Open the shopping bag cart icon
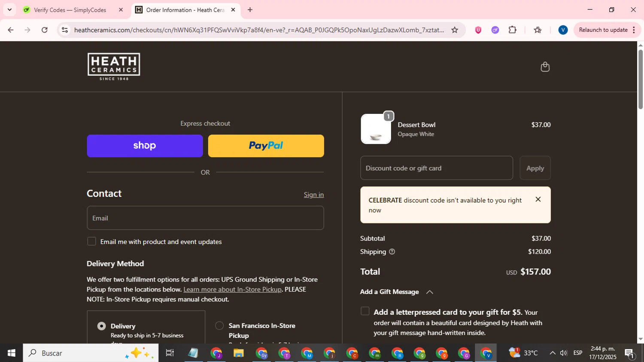Viewport: 644px width, 362px height. coord(545,67)
